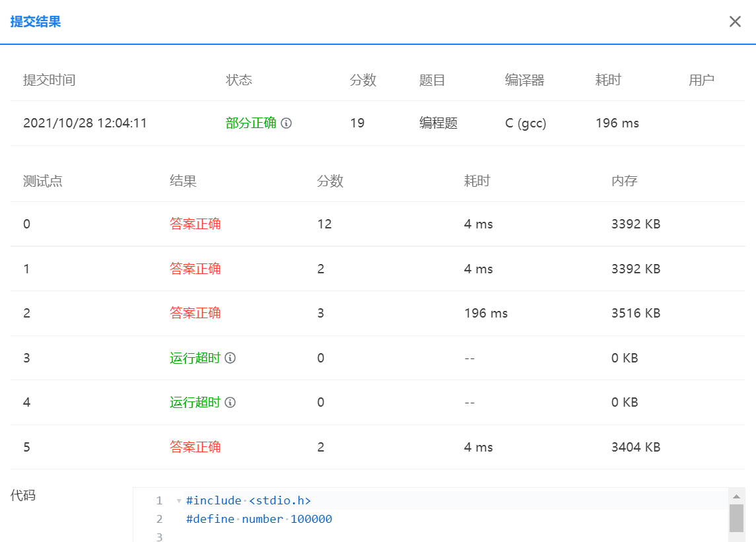Click the C (gcc) compiler entry
Image resolution: width=756 pixels, height=542 pixels.
click(x=525, y=123)
